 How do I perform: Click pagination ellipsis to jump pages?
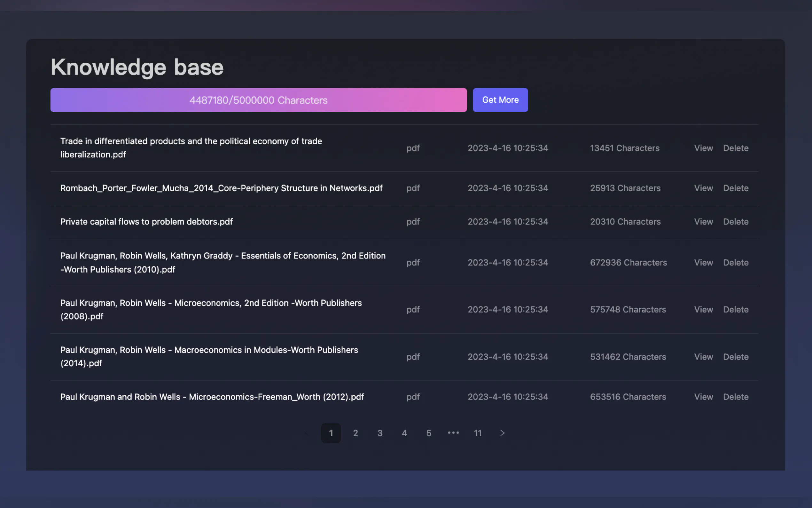453,433
